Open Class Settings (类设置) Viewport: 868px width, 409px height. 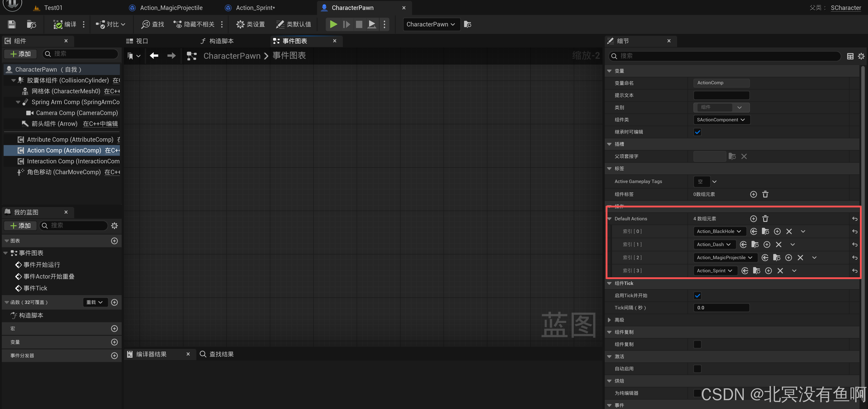click(x=250, y=24)
